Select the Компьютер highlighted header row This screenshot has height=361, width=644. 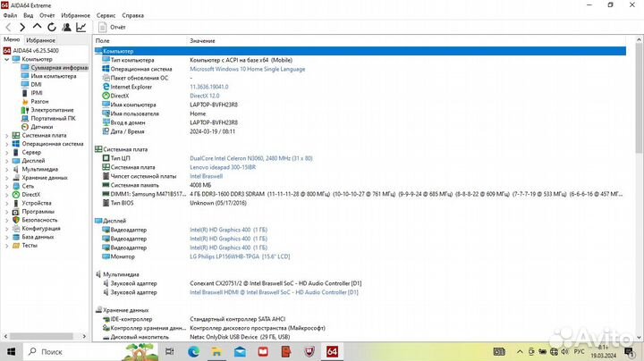click(360, 51)
